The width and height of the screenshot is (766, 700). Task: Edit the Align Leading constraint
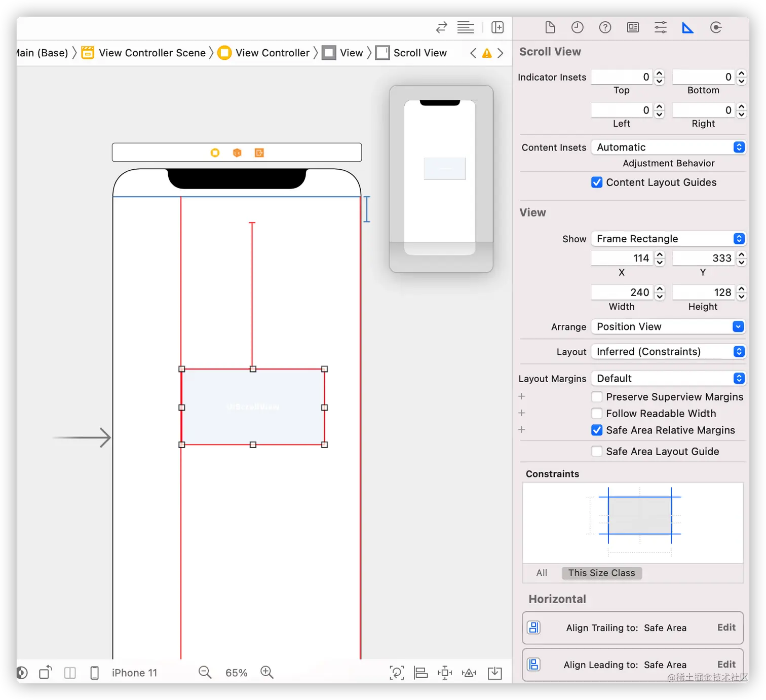coord(726,665)
